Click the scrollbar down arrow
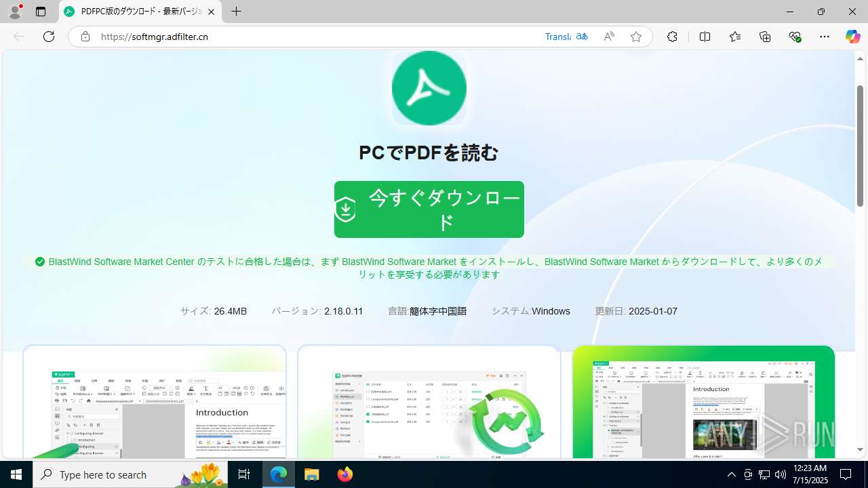The height and width of the screenshot is (488, 868). (860, 449)
